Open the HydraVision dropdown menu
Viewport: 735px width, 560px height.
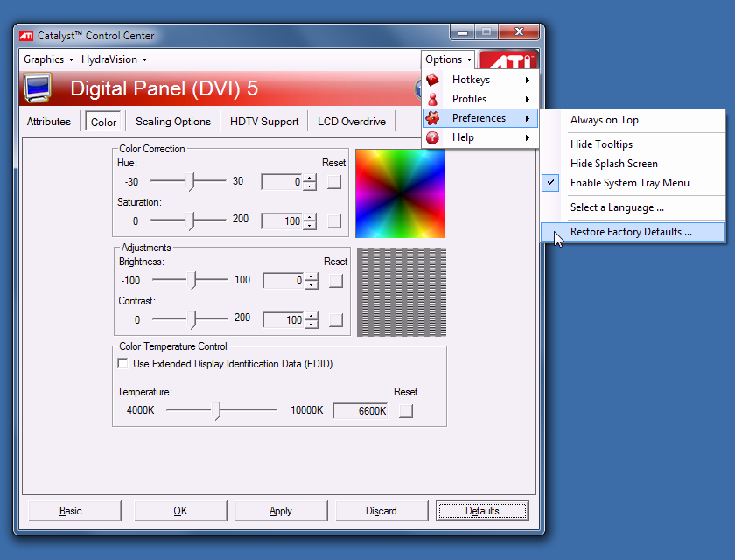(115, 59)
